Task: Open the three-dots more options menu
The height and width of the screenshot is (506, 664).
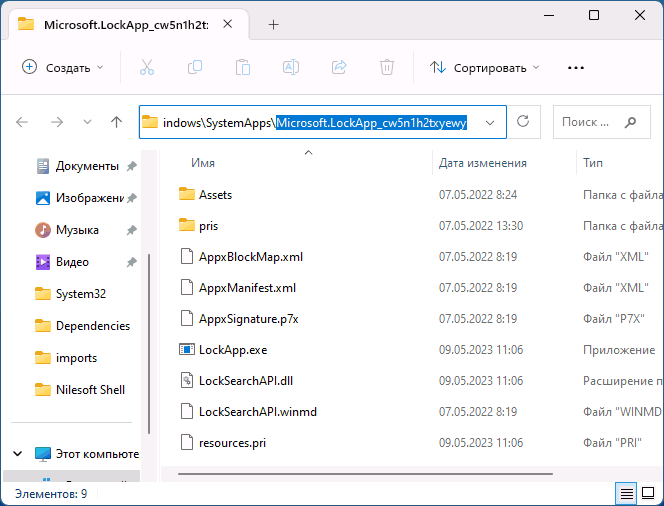Action: click(x=576, y=68)
